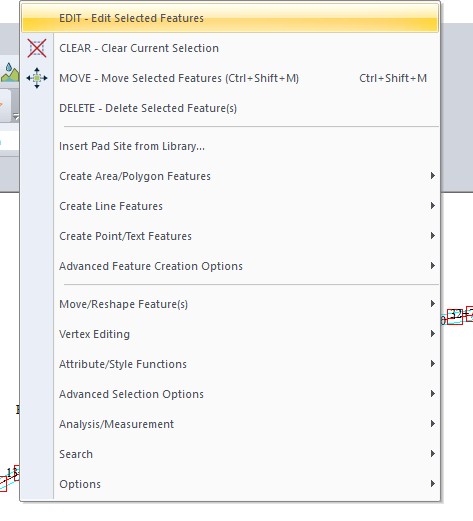Open the Vertex Editing submenu
Viewport: 473px width, 521px height.
coord(230,334)
